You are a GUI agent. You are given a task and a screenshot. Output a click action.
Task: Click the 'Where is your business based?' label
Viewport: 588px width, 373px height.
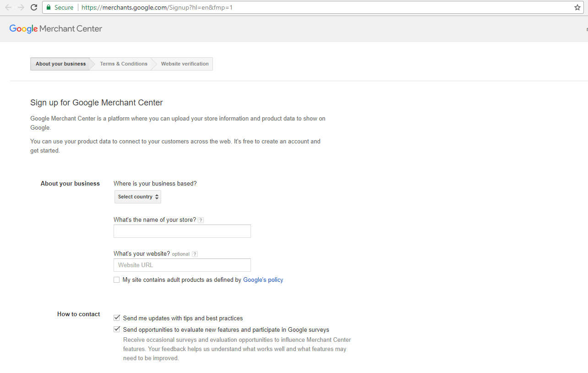point(155,183)
